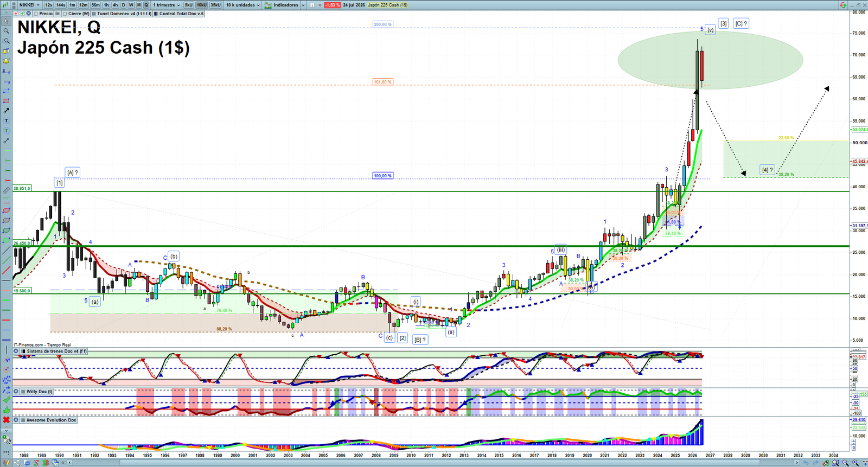Click the Tunel Domenec v4 color square

click(94, 14)
